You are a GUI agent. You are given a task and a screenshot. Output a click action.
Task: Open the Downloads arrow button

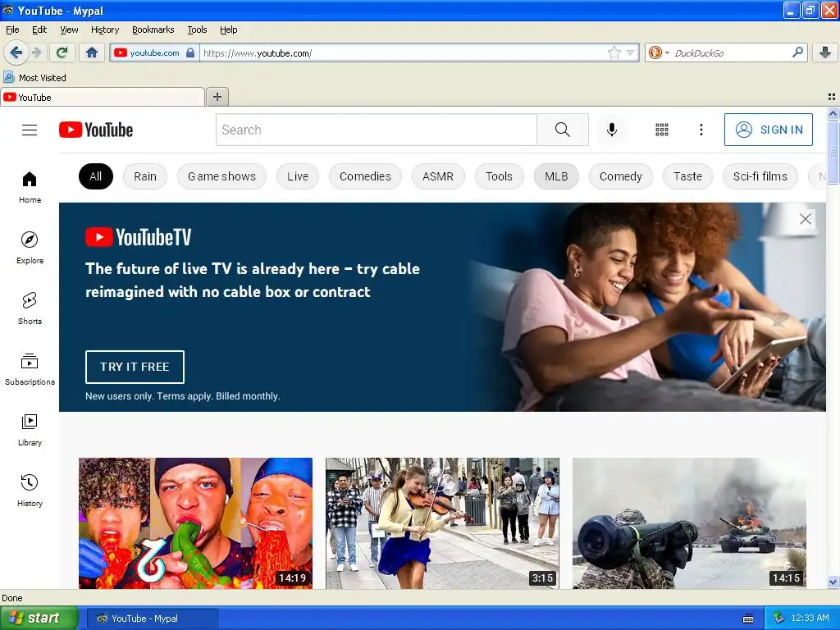pos(825,52)
